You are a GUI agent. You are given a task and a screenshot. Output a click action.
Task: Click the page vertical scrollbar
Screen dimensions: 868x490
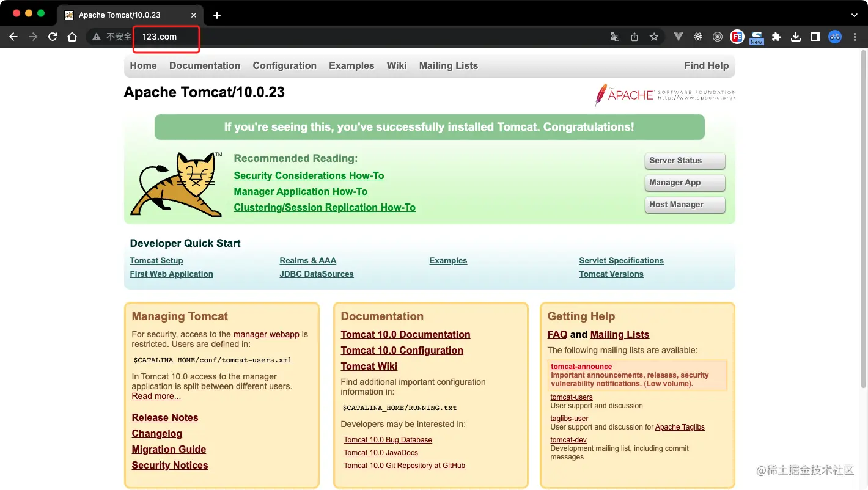[x=864, y=220]
